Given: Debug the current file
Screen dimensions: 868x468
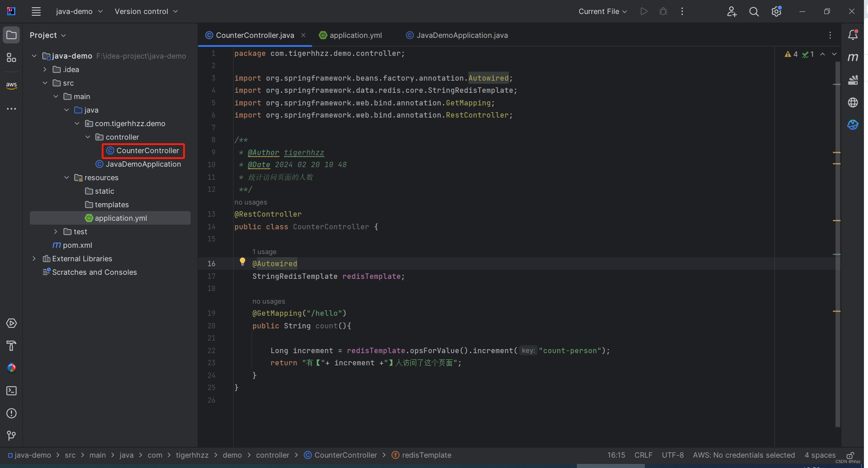Looking at the screenshot, I should [x=663, y=11].
